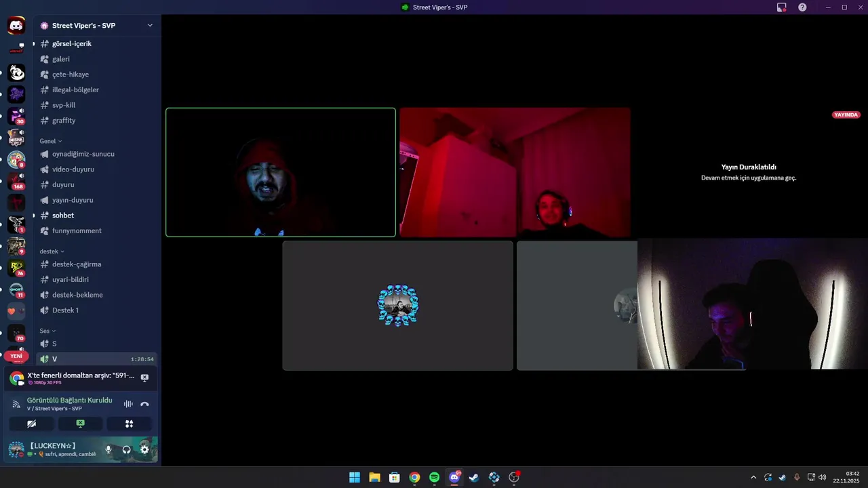Open noise suppression waveform settings
Image resolution: width=868 pixels, height=488 pixels.
(128, 404)
